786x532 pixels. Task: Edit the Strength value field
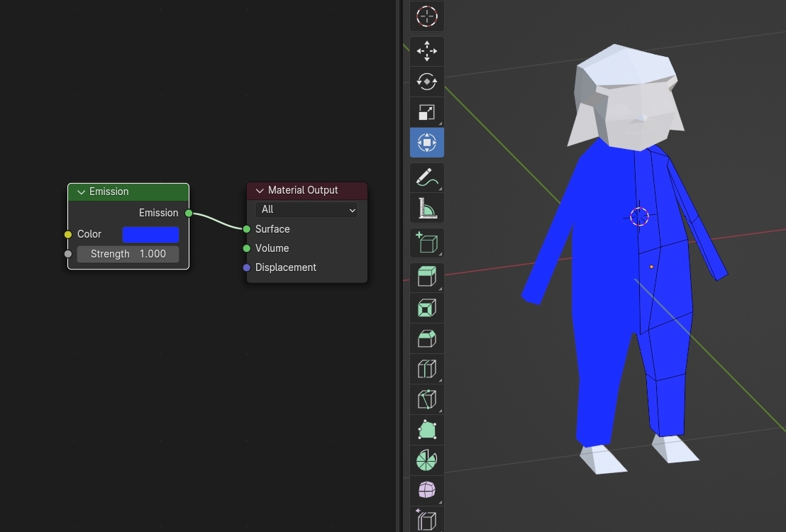click(x=128, y=253)
